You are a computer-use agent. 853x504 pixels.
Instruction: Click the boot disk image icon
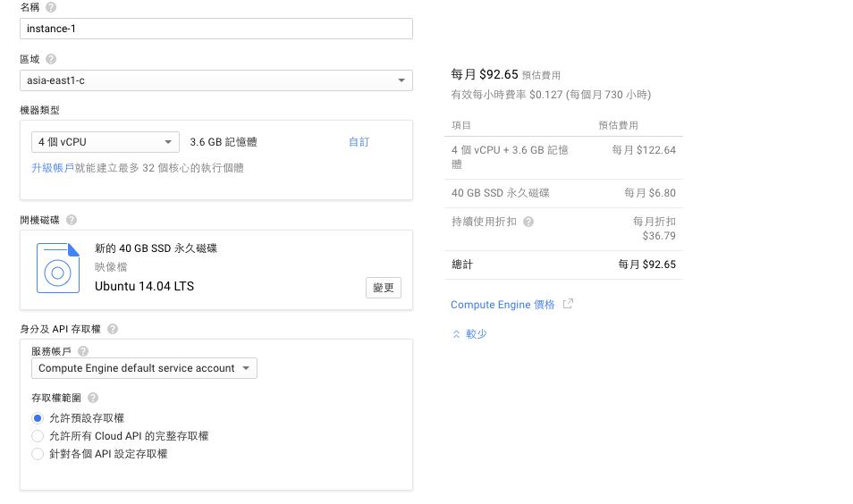pos(57,268)
